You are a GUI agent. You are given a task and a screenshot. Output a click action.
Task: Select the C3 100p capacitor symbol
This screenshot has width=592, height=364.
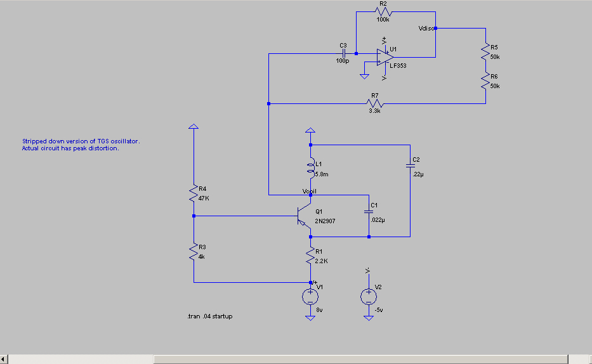pos(343,53)
